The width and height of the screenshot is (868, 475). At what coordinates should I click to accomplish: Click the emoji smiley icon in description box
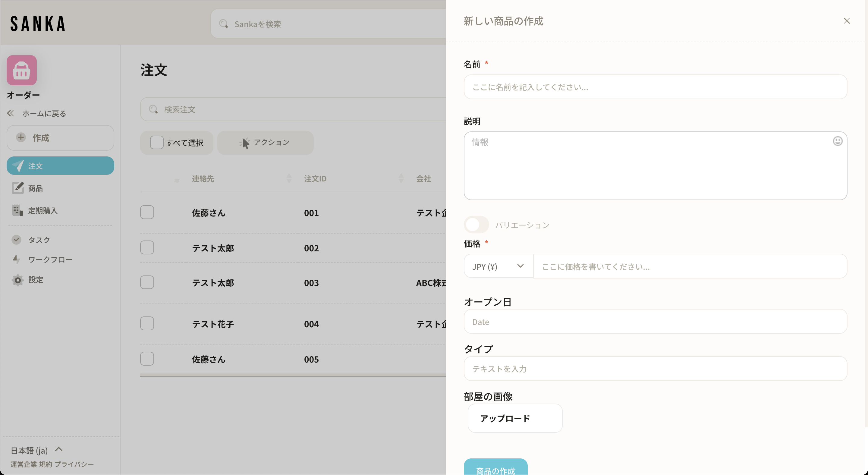coord(837,141)
